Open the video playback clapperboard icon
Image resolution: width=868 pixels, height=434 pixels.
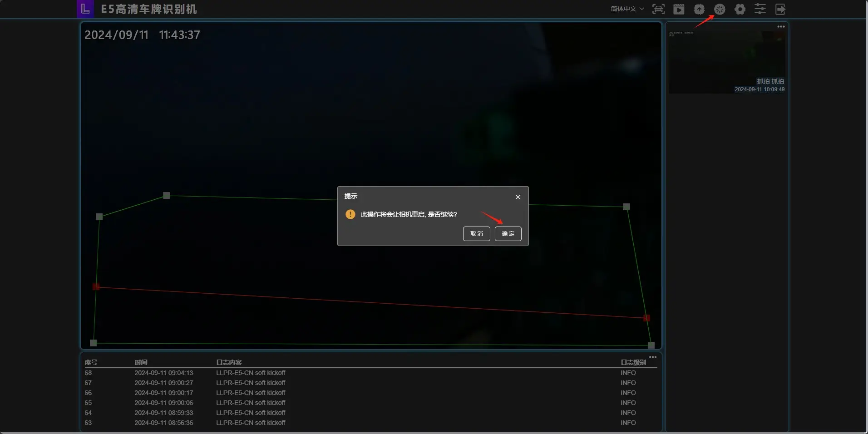[x=679, y=9]
